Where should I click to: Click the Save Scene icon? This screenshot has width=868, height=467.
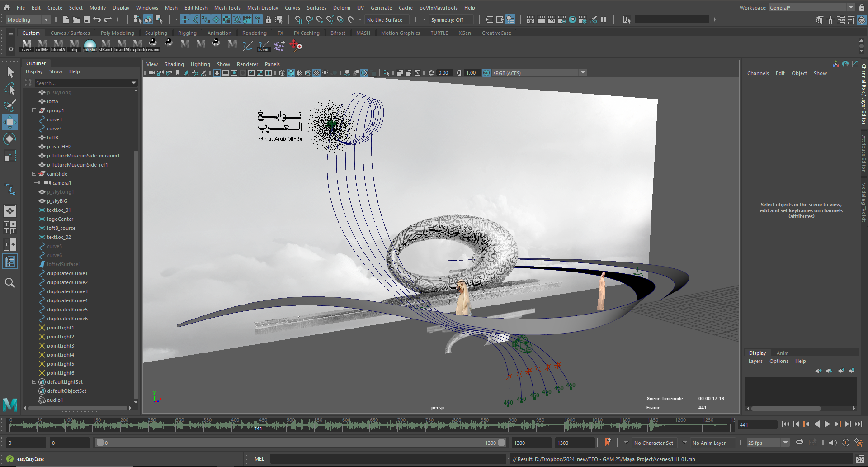click(x=87, y=19)
